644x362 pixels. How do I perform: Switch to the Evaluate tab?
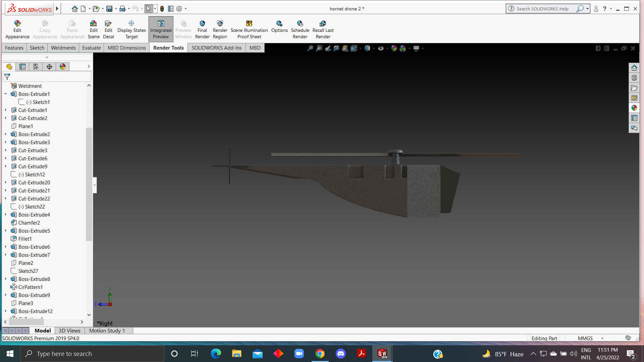(x=91, y=48)
